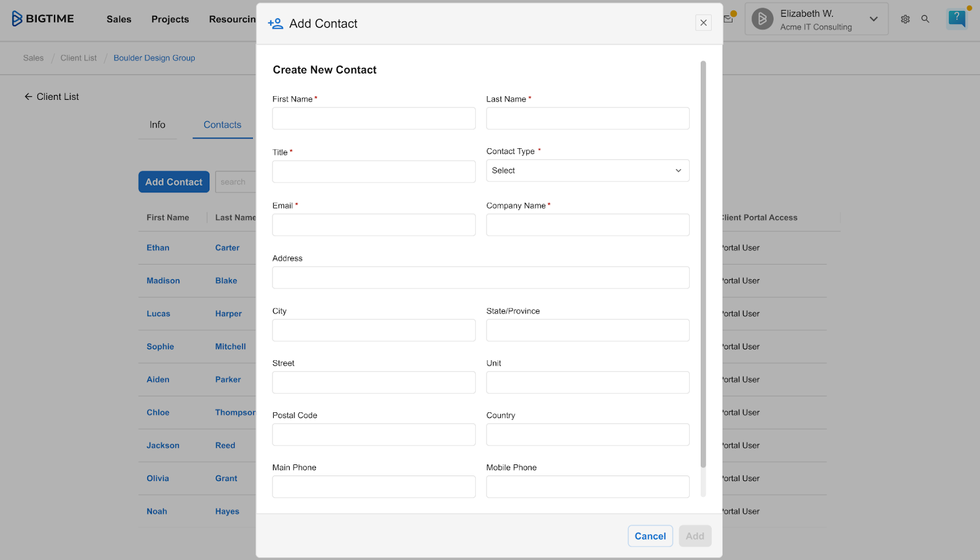Click the First Name input field
Viewport: 980px width, 560px height.
[374, 118]
